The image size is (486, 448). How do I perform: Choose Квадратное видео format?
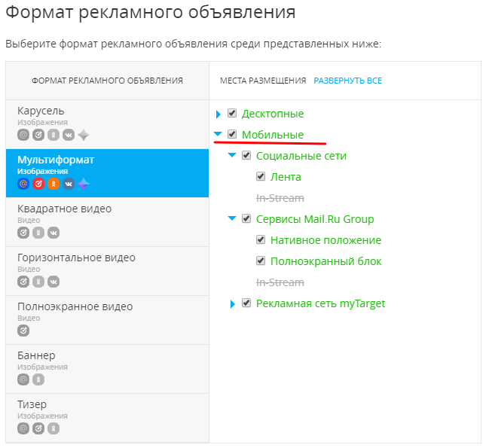(107, 222)
